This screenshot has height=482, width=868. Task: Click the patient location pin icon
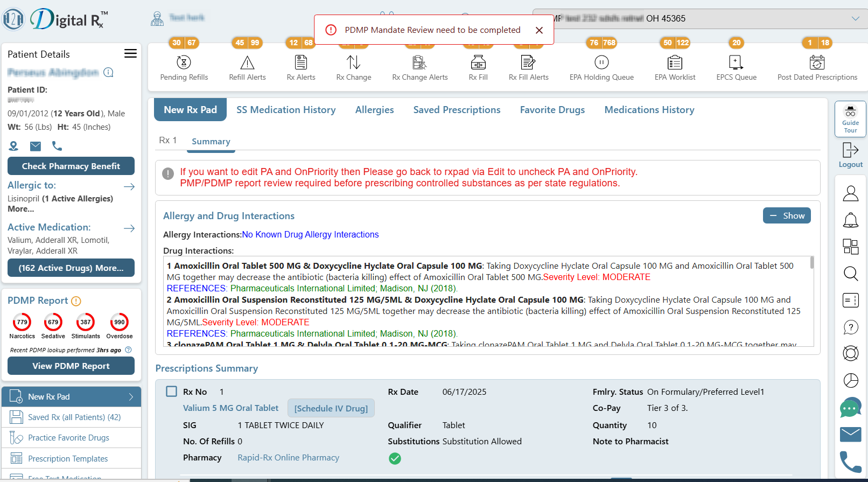[13, 146]
